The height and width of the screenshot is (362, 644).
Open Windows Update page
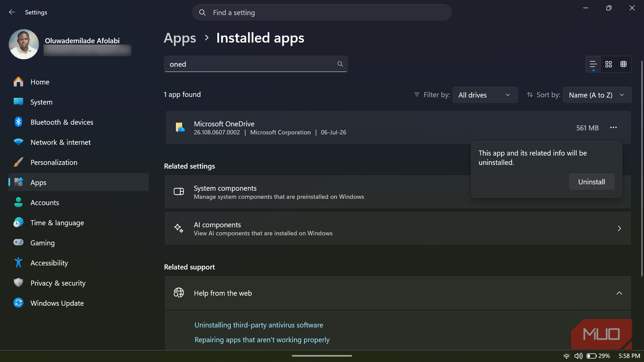click(78, 303)
